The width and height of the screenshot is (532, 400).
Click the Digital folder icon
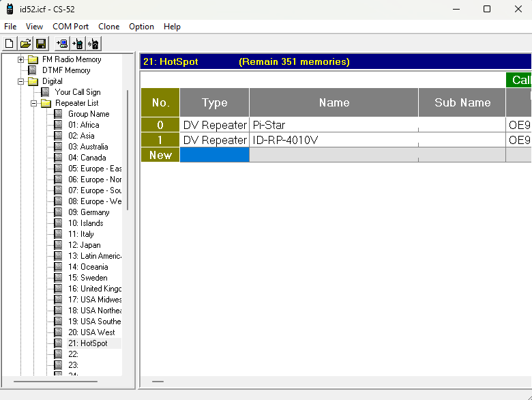tap(33, 81)
